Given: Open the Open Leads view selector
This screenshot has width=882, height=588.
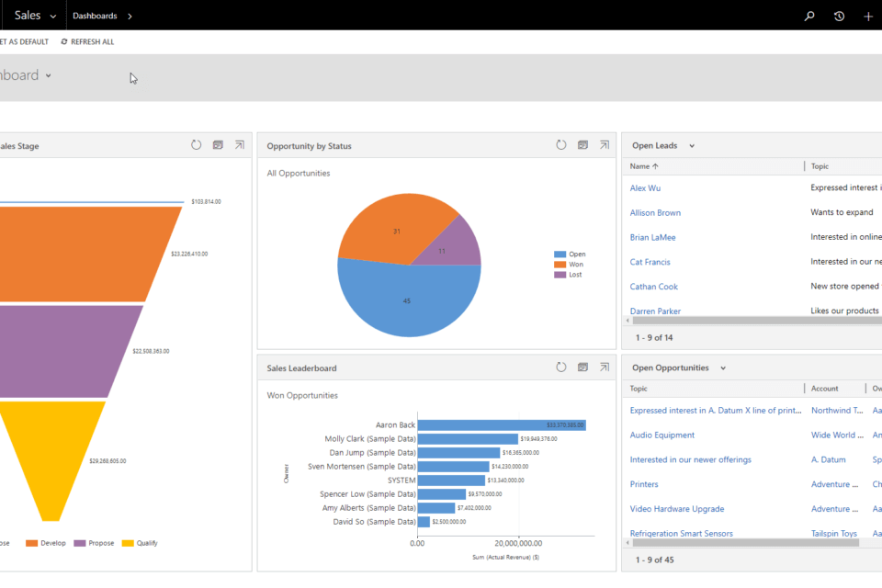Looking at the screenshot, I should pos(692,146).
